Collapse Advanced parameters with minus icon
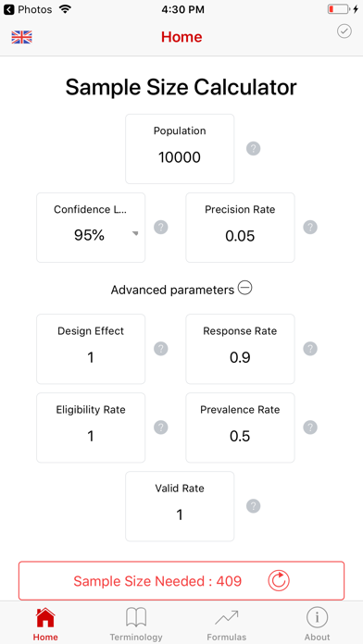The image size is (363, 644). 245,289
